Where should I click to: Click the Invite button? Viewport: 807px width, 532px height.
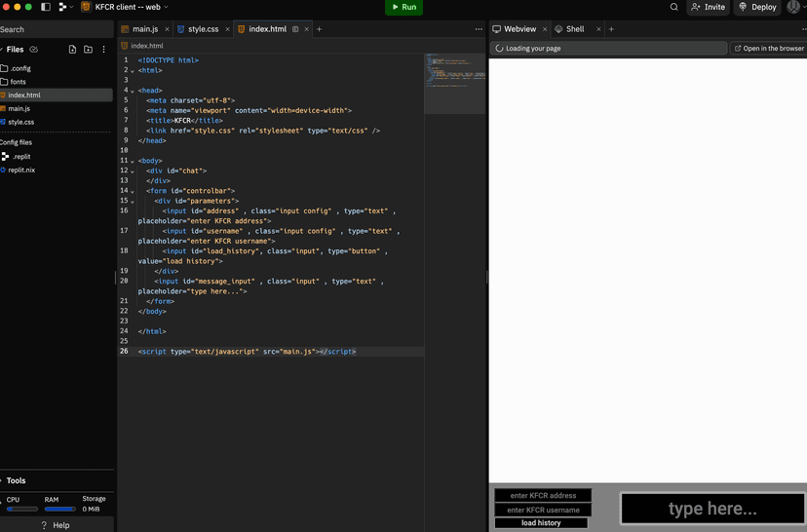pos(708,7)
